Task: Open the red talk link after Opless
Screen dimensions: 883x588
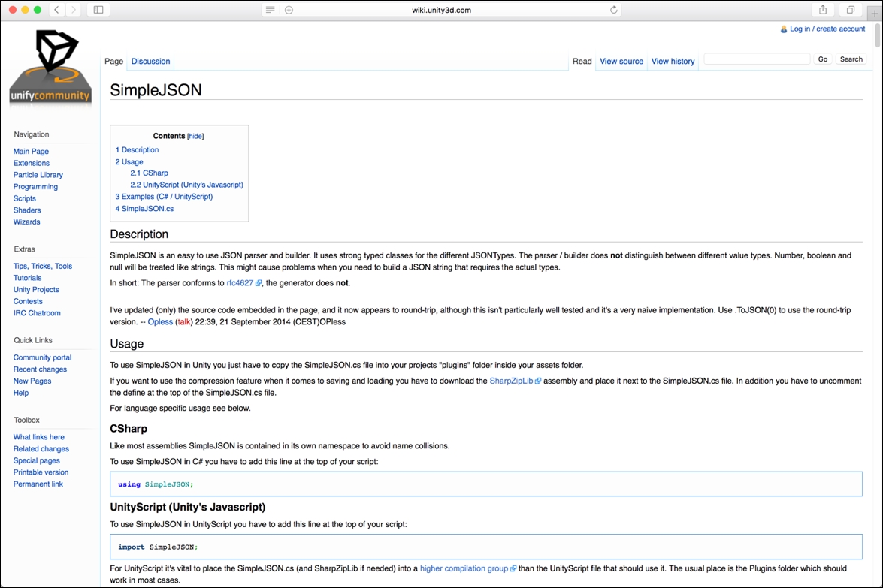Action: point(184,322)
